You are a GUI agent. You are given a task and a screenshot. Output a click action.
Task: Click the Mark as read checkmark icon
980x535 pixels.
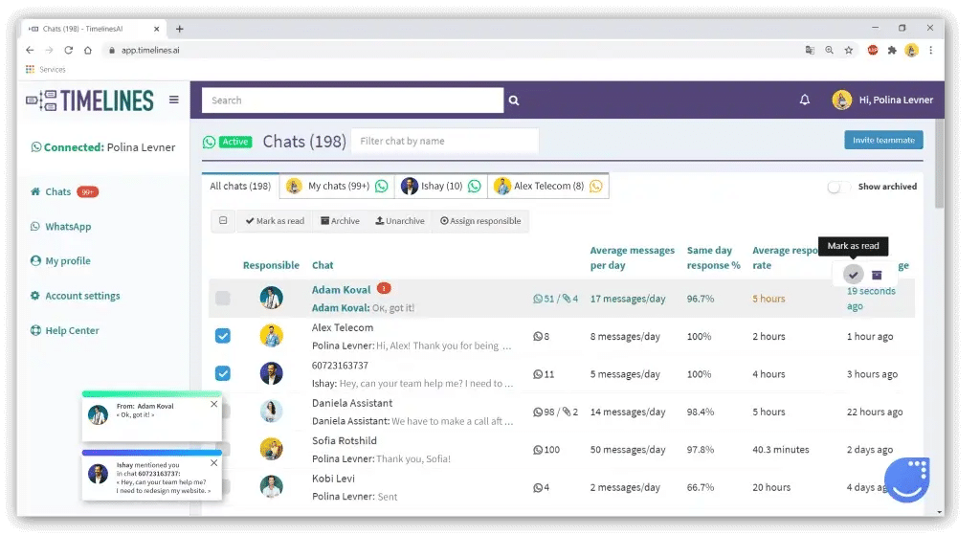click(853, 275)
